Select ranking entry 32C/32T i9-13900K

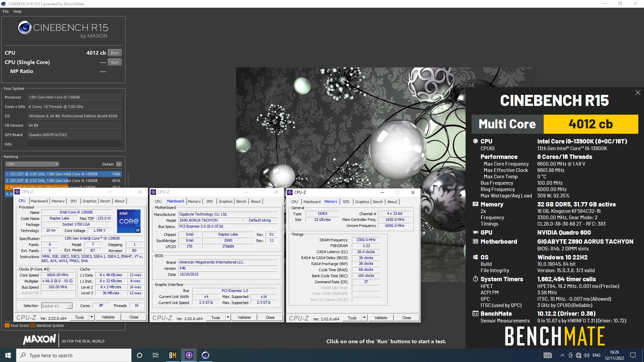(63, 174)
